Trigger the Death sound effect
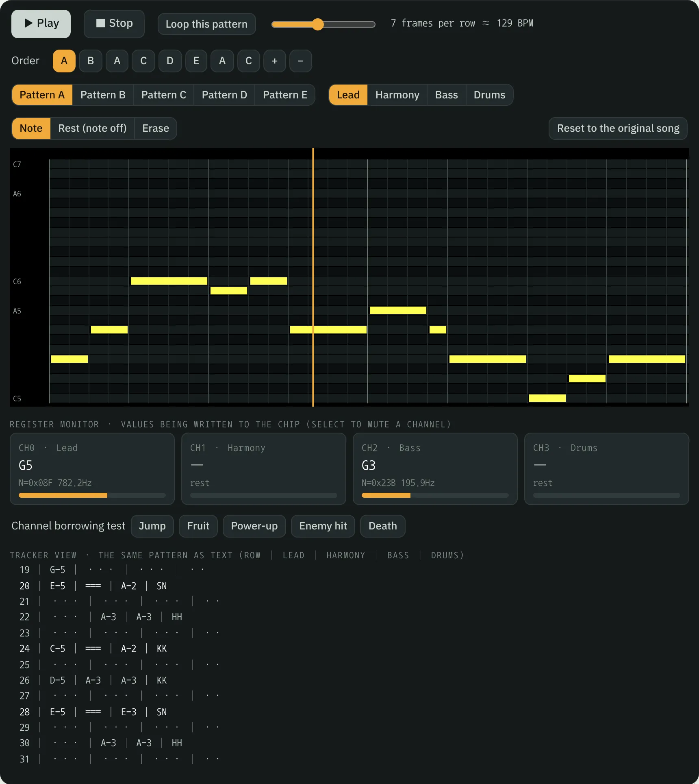Image resolution: width=699 pixels, height=784 pixels. [383, 526]
